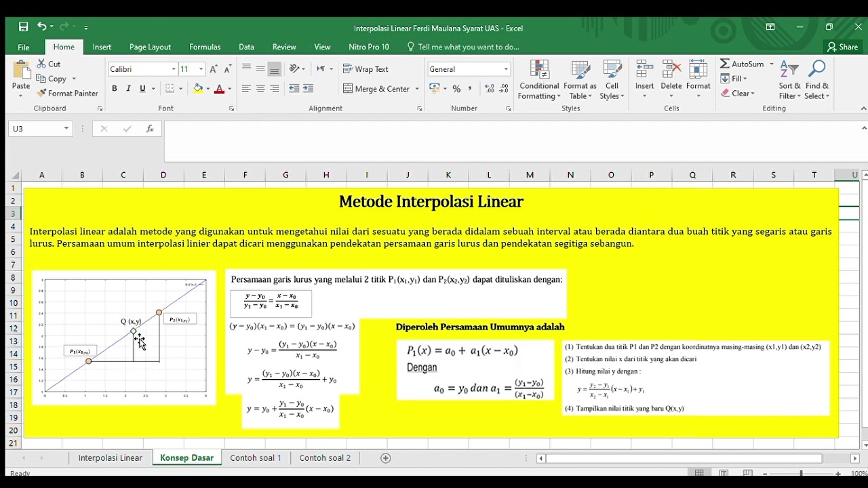Open Conditional Formatting menu
This screenshot has width=868, height=488.
(x=539, y=80)
